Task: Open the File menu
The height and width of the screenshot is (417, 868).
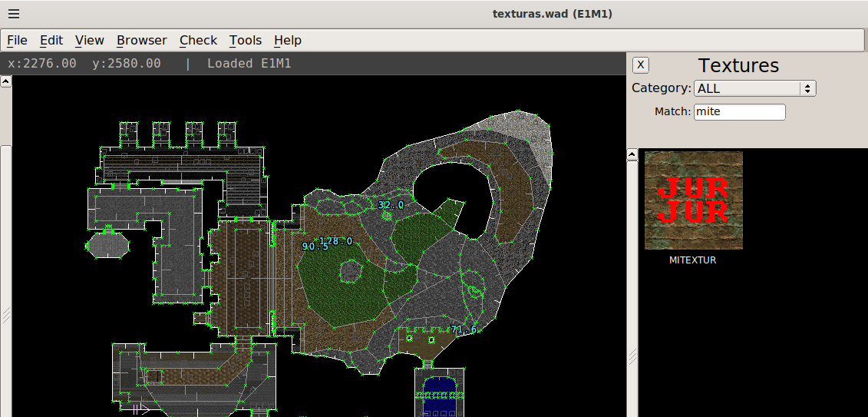Action: coord(17,41)
